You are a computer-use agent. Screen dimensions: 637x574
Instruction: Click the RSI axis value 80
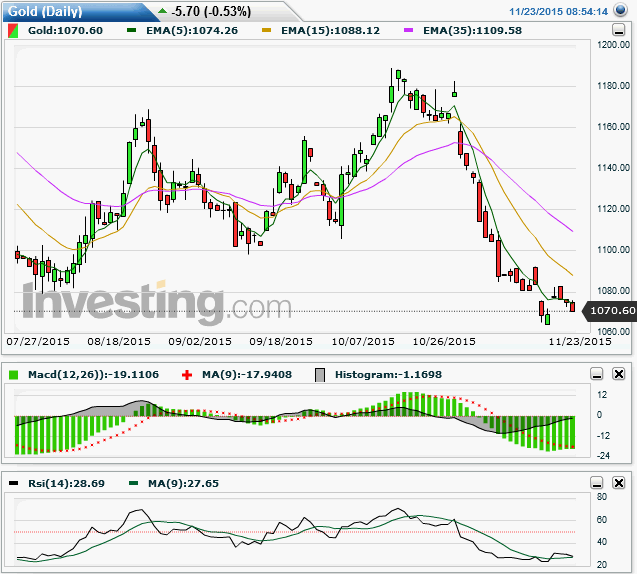602,497
